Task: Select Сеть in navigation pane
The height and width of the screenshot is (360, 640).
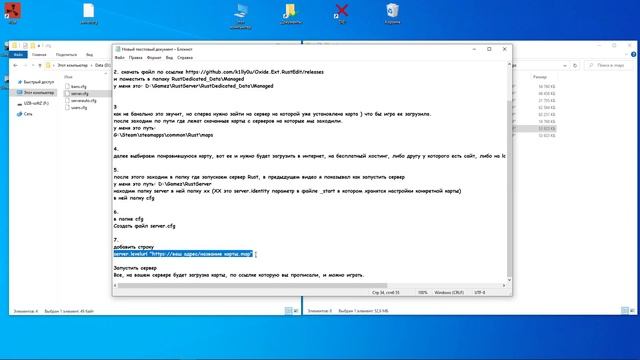Action: (24, 114)
